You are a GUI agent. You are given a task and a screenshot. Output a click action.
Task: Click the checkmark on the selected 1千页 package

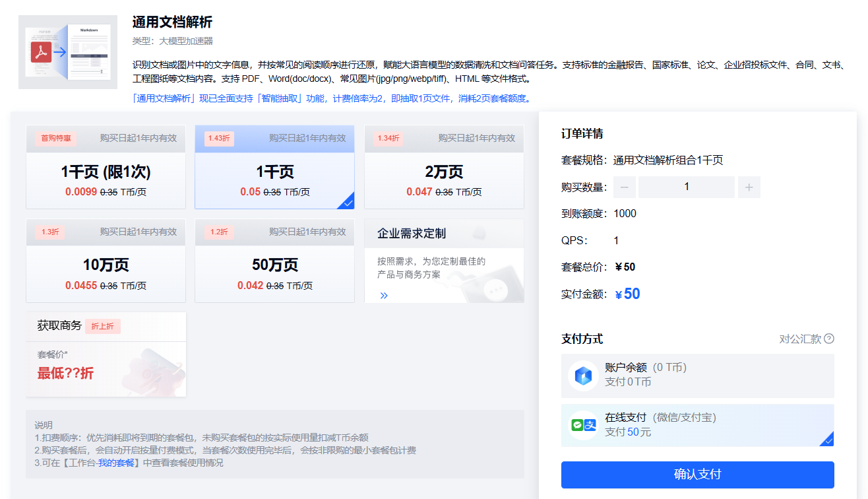pos(348,203)
